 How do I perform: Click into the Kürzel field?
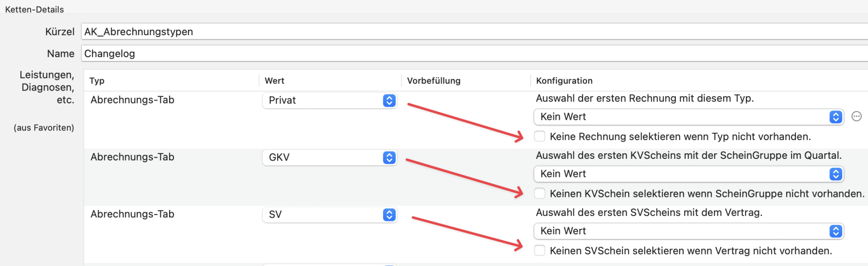[x=466, y=32]
